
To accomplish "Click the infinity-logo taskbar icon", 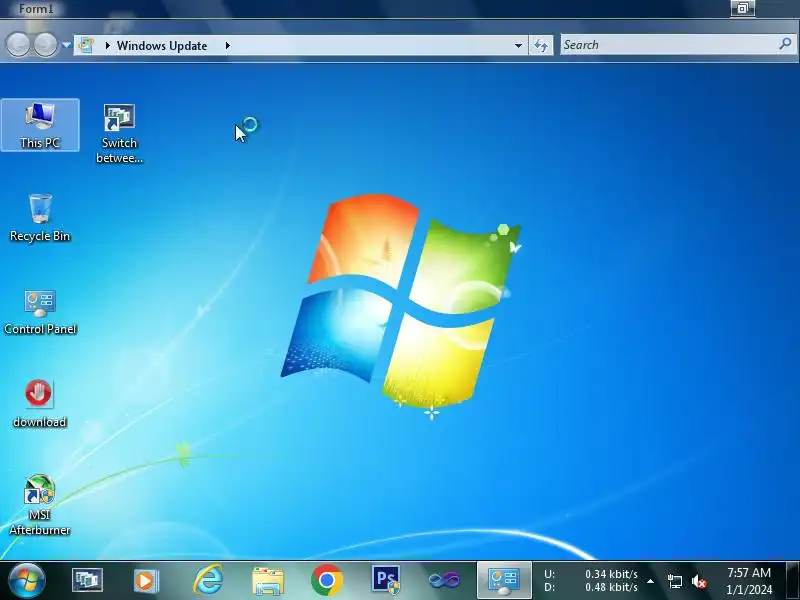I will click(444, 580).
